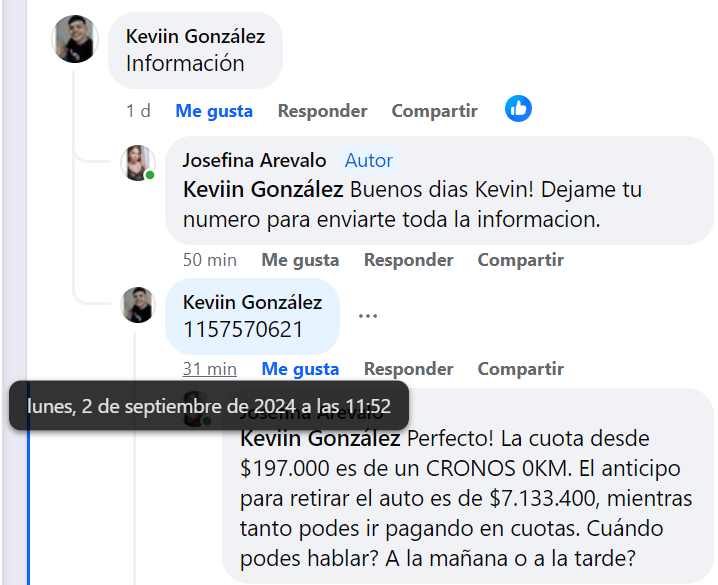
Task: Click Responder under Josefina's "Buenos dias" reply
Action: (408, 260)
